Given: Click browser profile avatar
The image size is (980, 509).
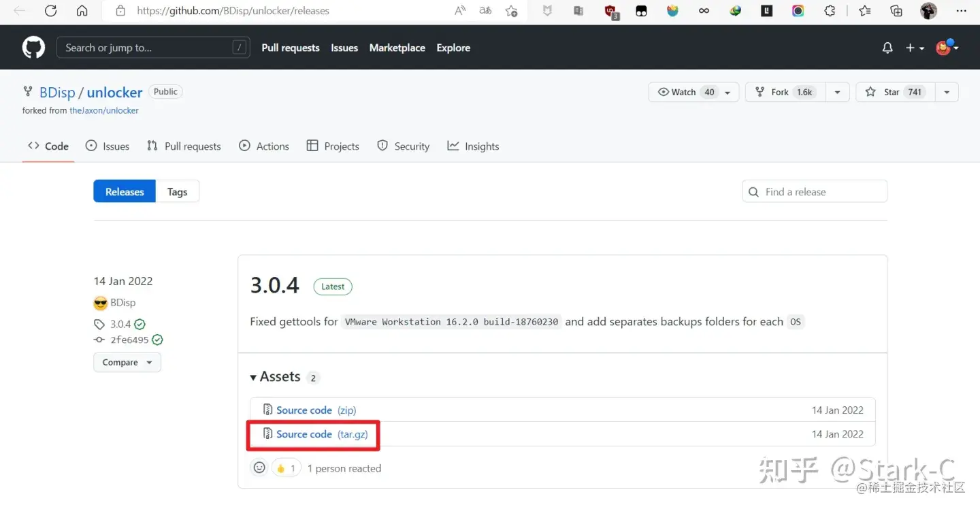Looking at the screenshot, I should pyautogui.click(x=928, y=11).
